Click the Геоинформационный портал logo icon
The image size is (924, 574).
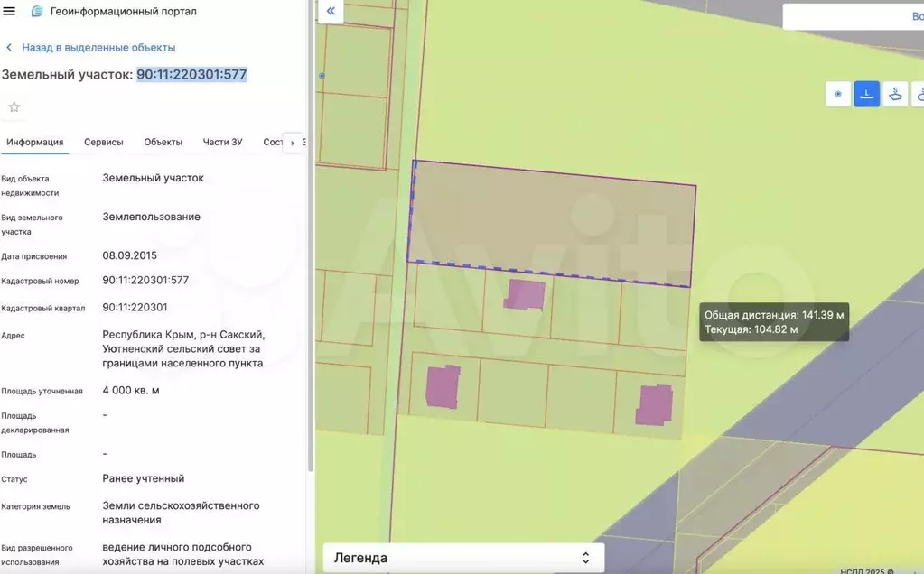click(36, 11)
